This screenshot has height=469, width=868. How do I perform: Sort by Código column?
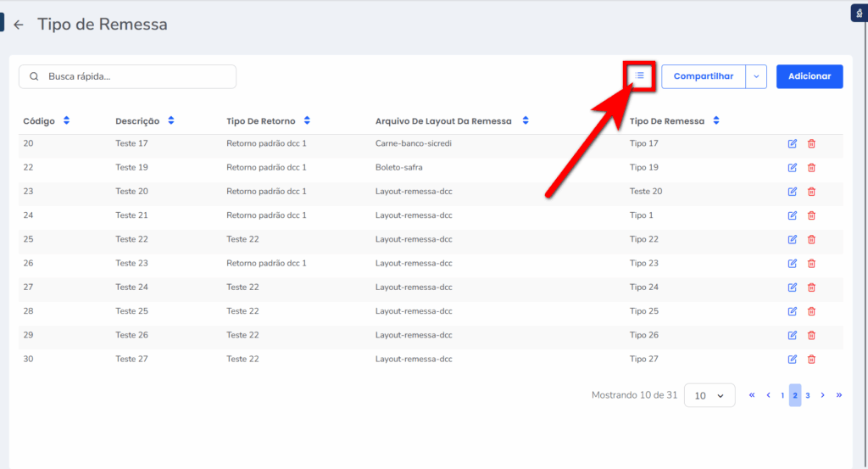point(66,121)
